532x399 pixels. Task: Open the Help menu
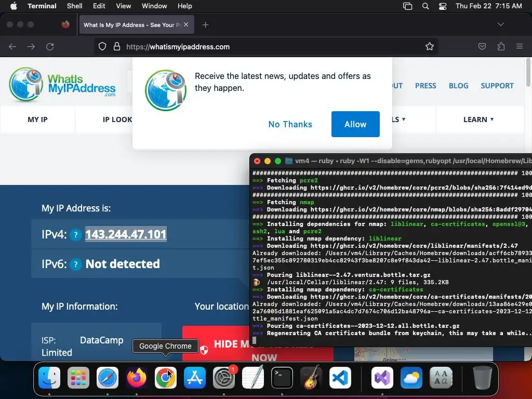[x=185, y=6]
